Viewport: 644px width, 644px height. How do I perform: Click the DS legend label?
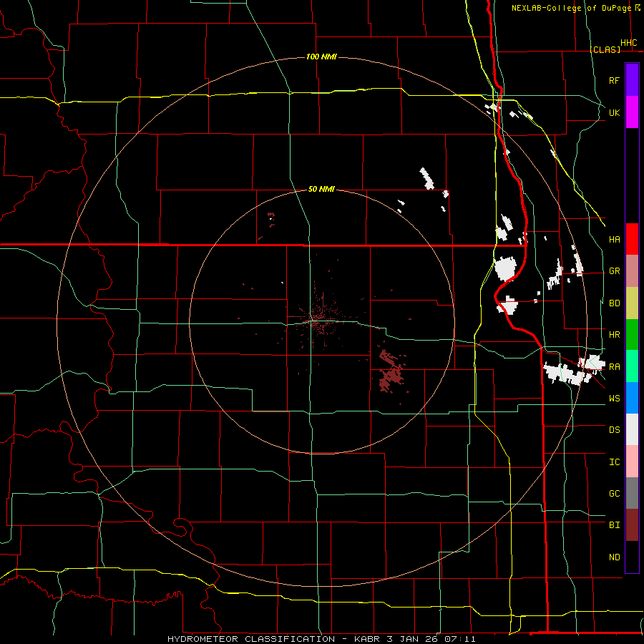coord(614,429)
